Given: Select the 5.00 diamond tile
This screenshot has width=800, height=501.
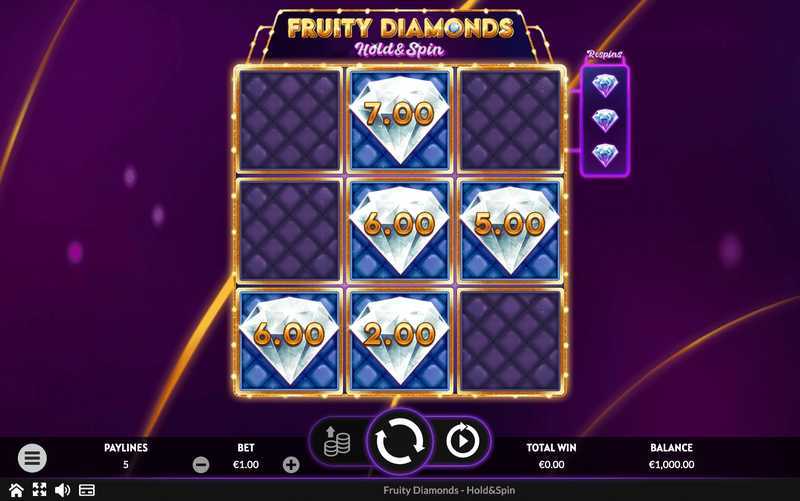Looking at the screenshot, I should point(510,231).
